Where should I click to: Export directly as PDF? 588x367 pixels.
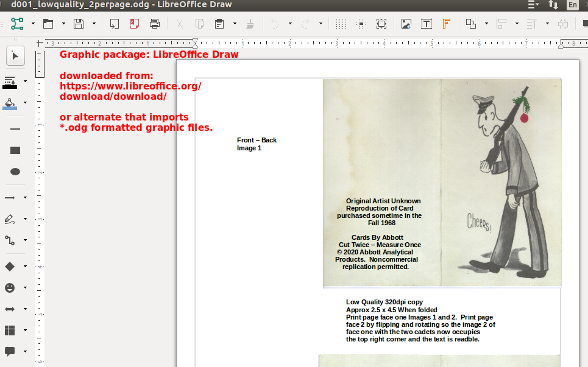pos(135,24)
